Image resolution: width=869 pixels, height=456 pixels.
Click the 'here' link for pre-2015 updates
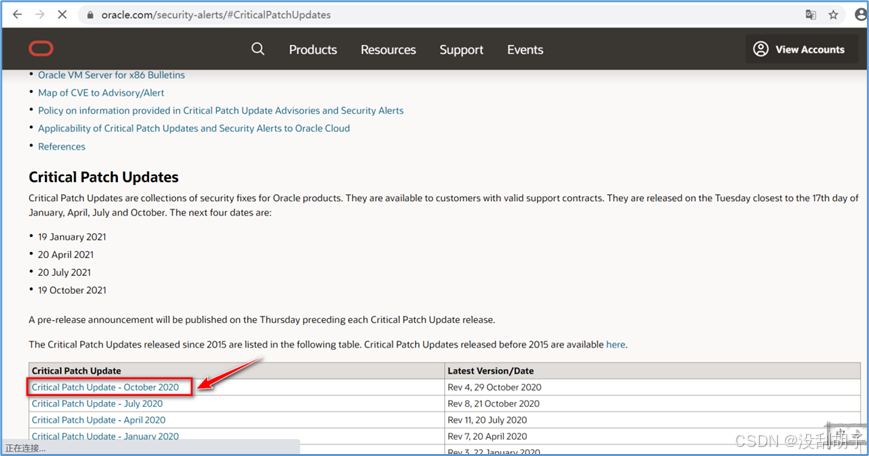[x=615, y=344]
